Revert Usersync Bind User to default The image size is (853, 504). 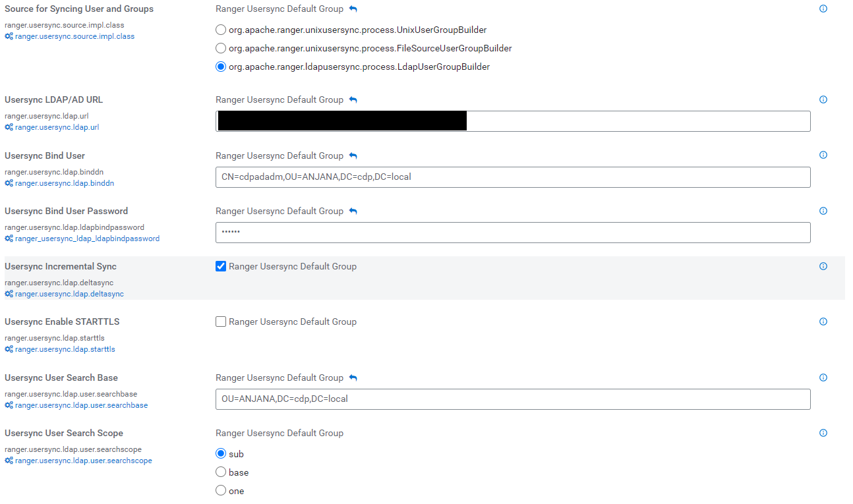[x=353, y=156]
